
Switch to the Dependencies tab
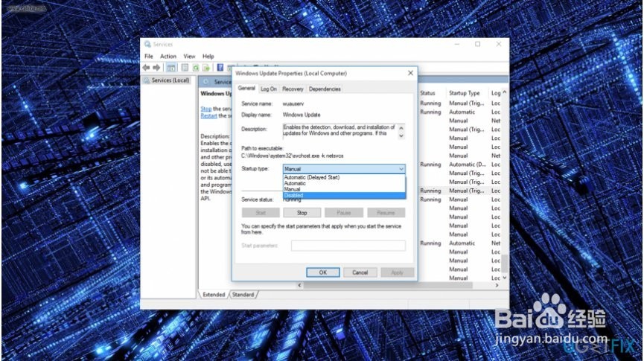pyautogui.click(x=325, y=89)
